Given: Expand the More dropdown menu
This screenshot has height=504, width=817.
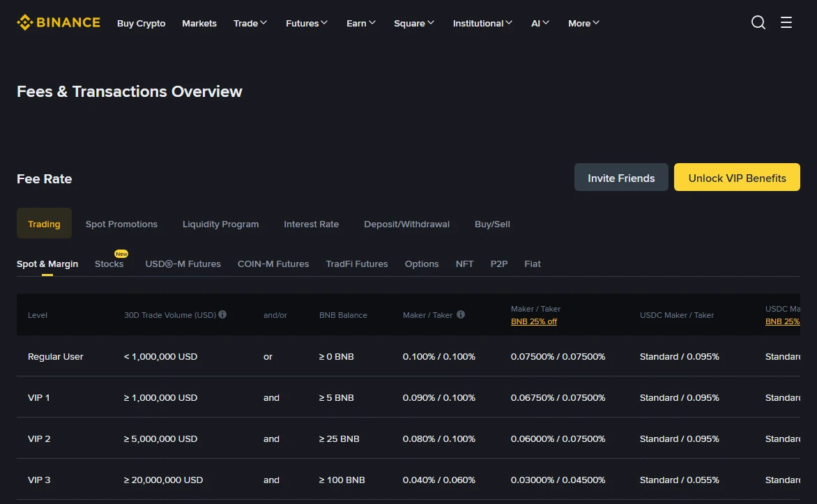Looking at the screenshot, I should pyautogui.click(x=583, y=23).
